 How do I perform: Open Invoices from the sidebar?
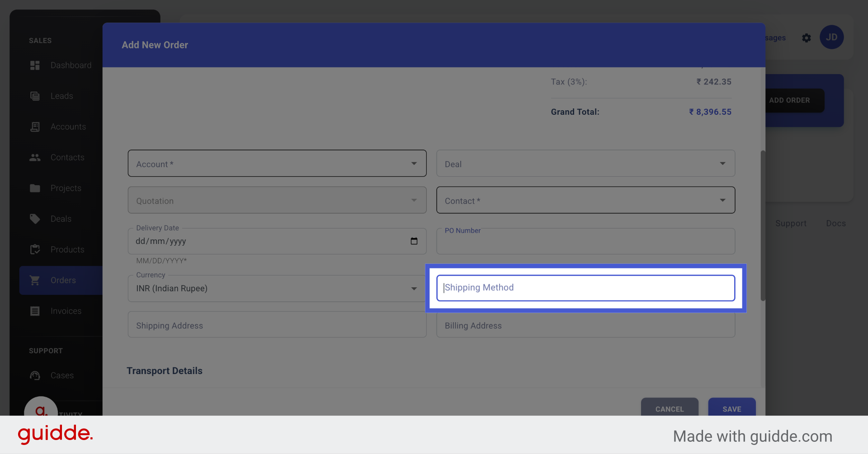35,311
